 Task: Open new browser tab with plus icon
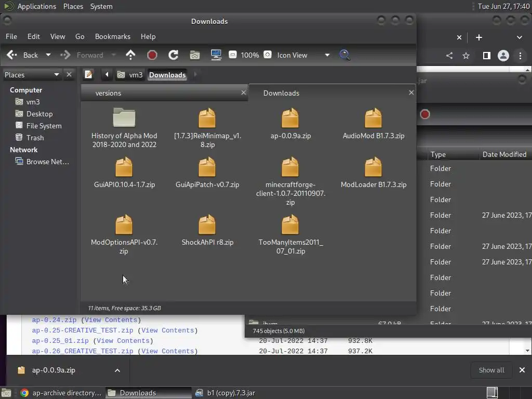478,37
